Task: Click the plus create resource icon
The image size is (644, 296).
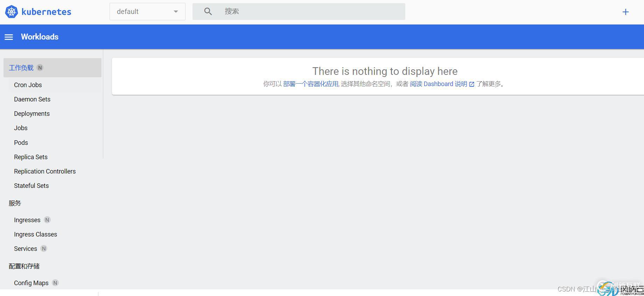Action: [x=625, y=12]
